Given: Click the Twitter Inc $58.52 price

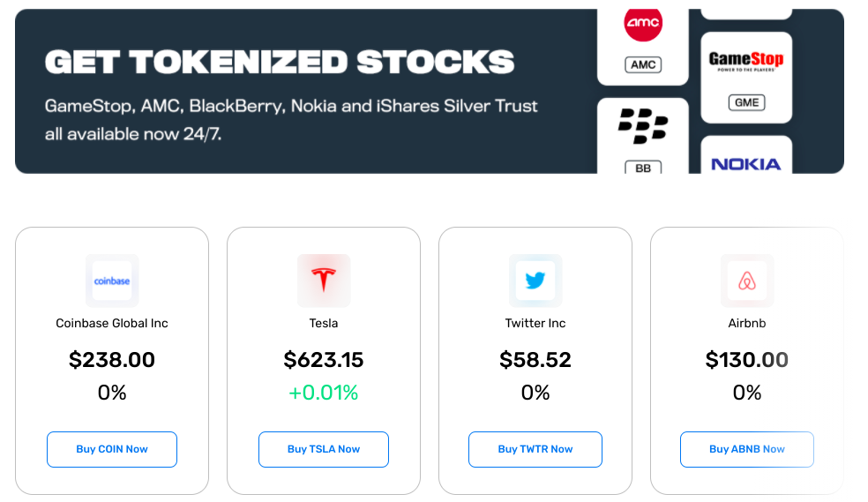Looking at the screenshot, I should click(x=535, y=360).
